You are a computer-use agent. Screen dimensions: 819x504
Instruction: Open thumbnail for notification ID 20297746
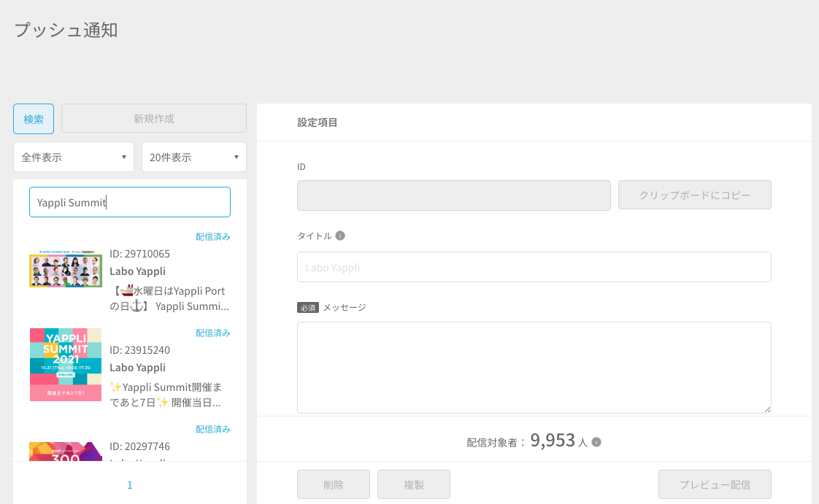point(66,451)
